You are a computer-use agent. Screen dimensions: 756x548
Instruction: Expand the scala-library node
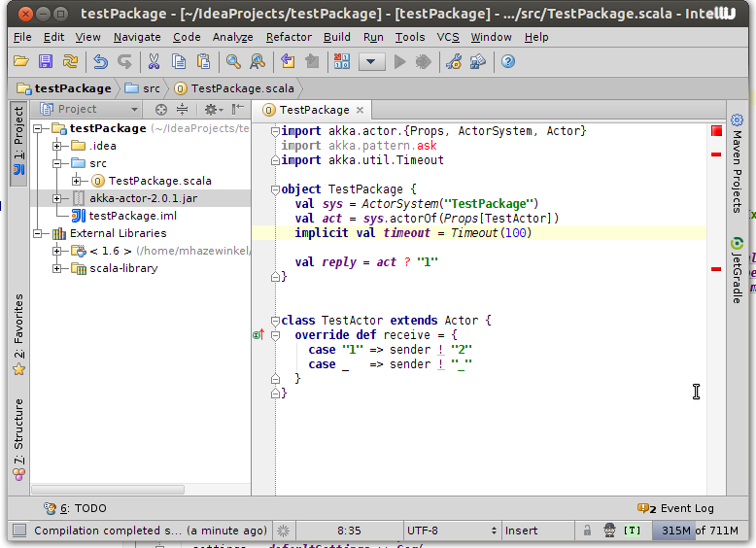pyautogui.click(x=57, y=268)
